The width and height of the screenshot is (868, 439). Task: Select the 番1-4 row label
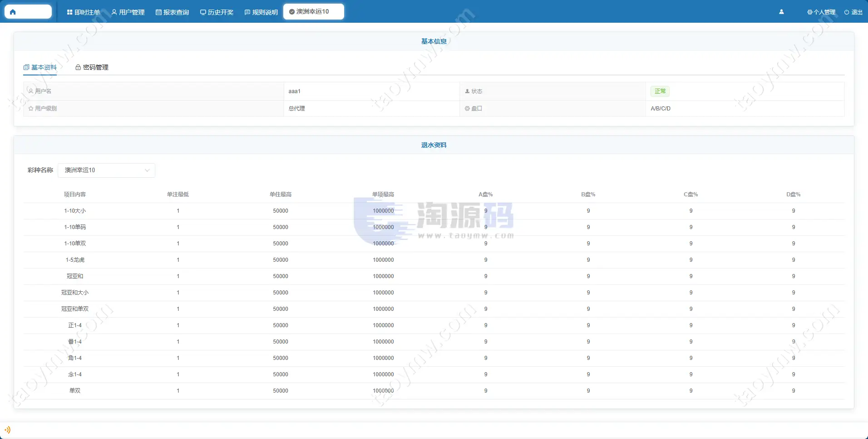pos(75,342)
